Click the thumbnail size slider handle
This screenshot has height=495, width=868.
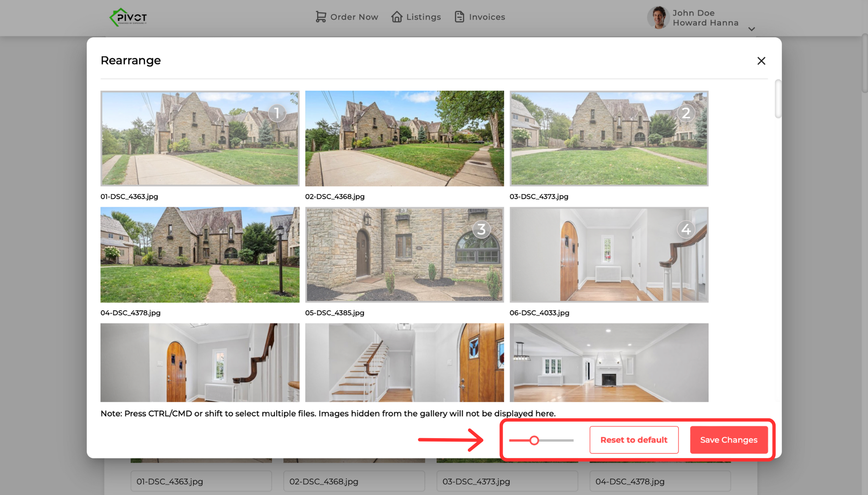534,440
